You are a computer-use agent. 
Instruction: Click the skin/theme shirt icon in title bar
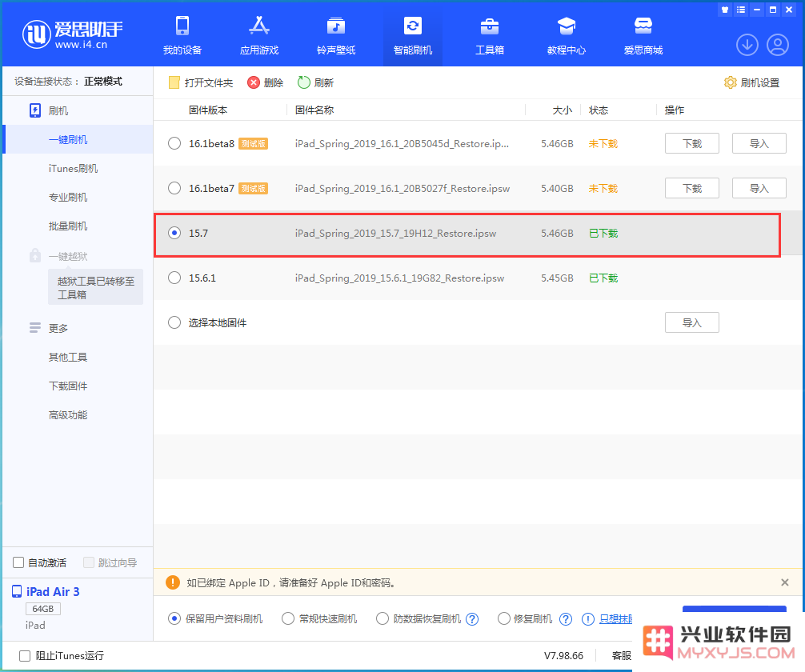point(725,10)
